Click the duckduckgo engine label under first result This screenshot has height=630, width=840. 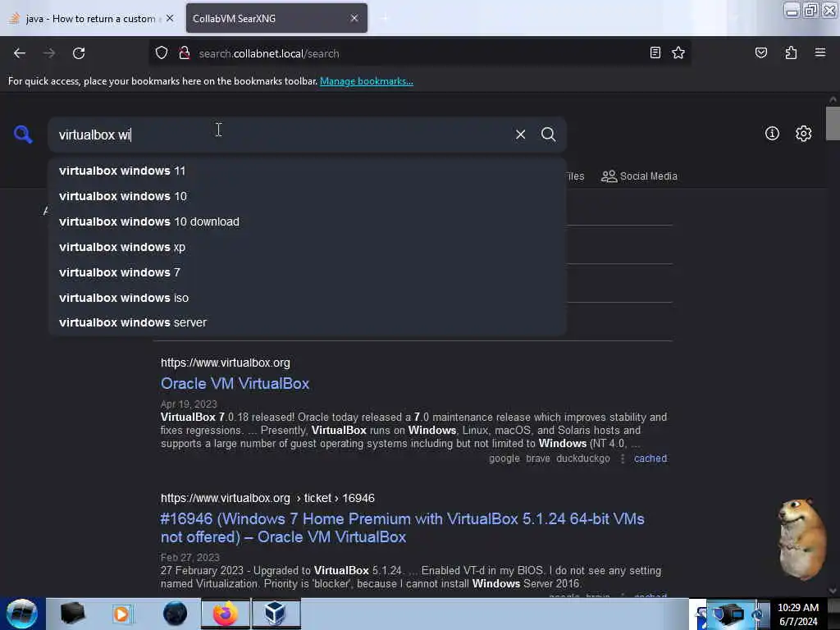pyautogui.click(x=583, y=459)
